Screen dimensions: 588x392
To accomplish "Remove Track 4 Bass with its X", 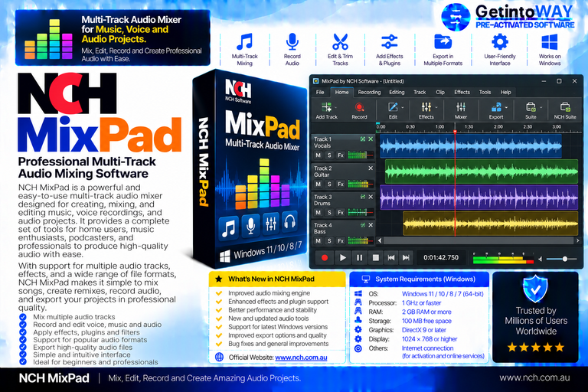I will 371,225.
